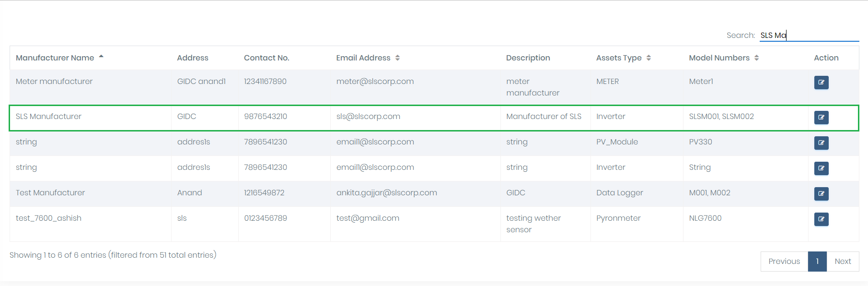Click the Contact No. column header

[266, 58]
